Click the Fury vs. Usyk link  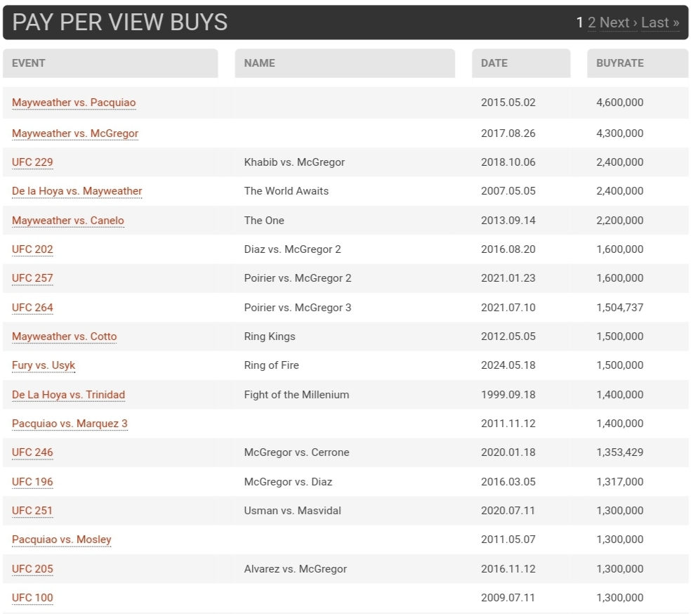coord(44,365)
